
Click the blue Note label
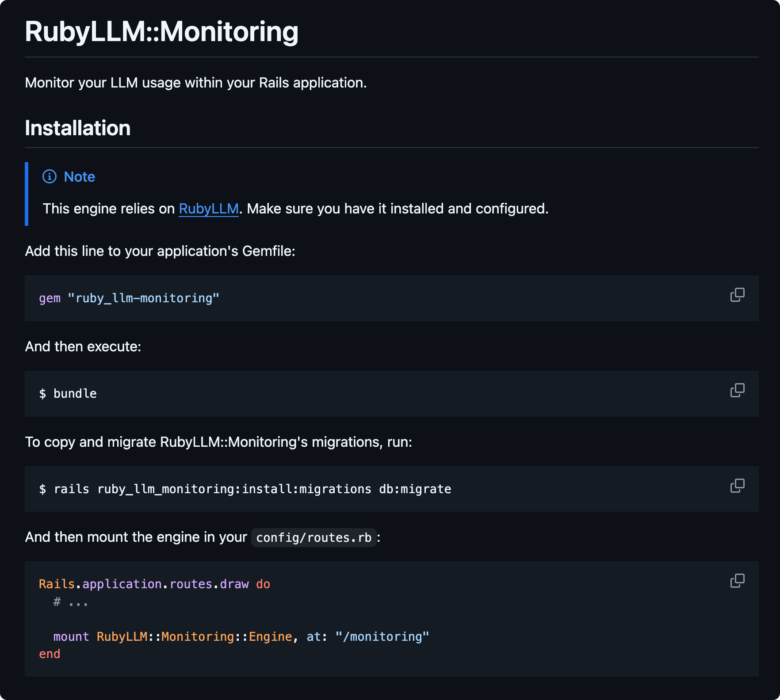80,177
